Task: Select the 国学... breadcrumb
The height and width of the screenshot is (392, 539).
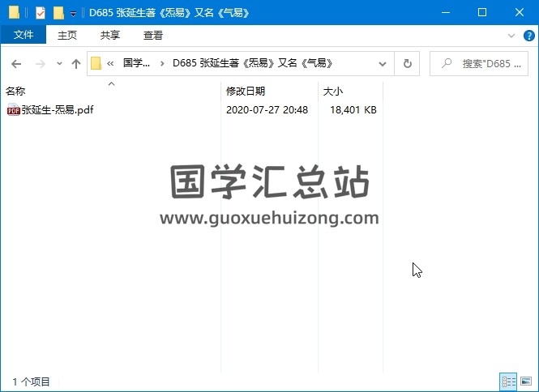Action: pyautogui.click(x=136, y=63)
